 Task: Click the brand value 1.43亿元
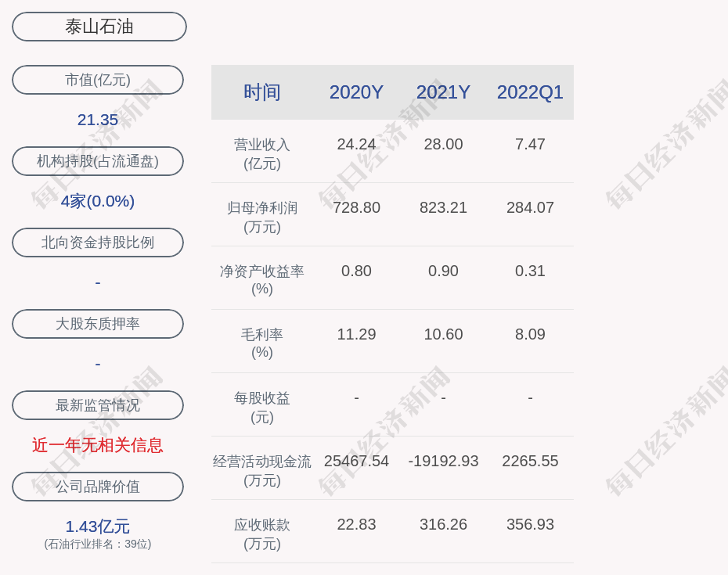pos(98,526)
